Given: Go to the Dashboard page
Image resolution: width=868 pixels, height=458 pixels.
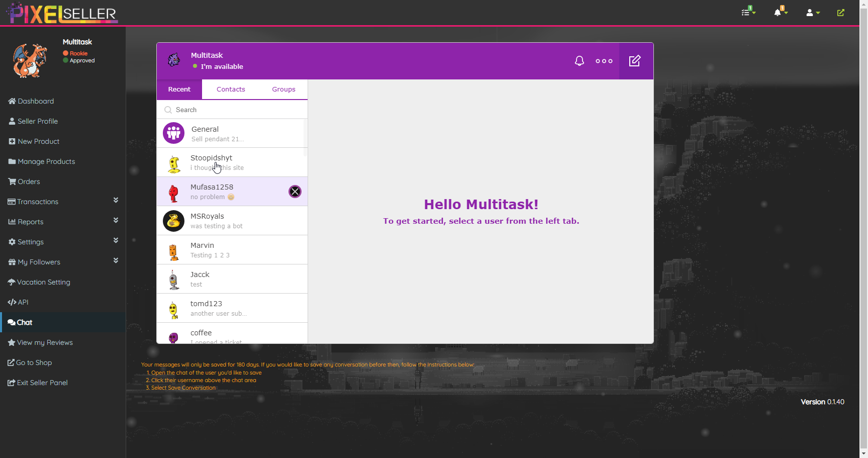Looking at the screenshot, I should [x=35, y=101].
